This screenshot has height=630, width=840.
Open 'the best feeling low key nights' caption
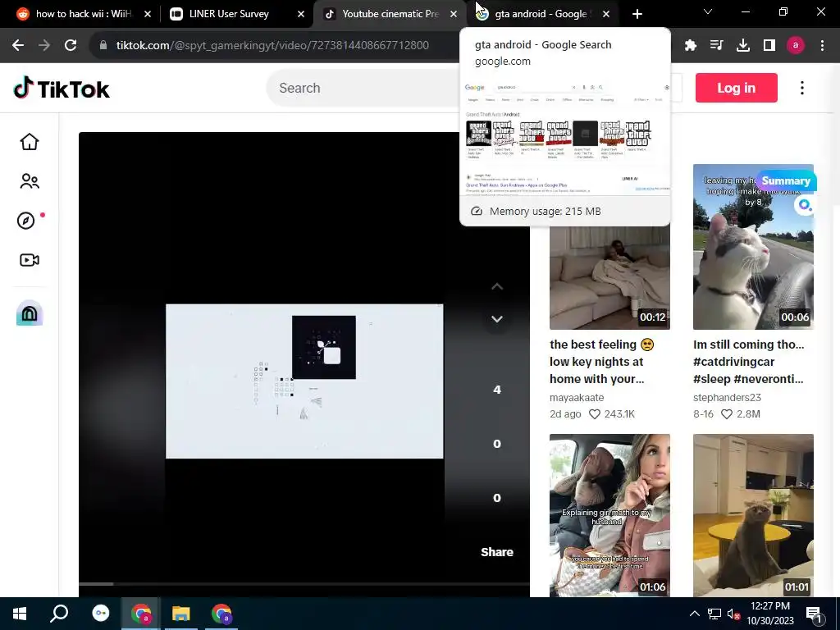click(x=602, y=362)
